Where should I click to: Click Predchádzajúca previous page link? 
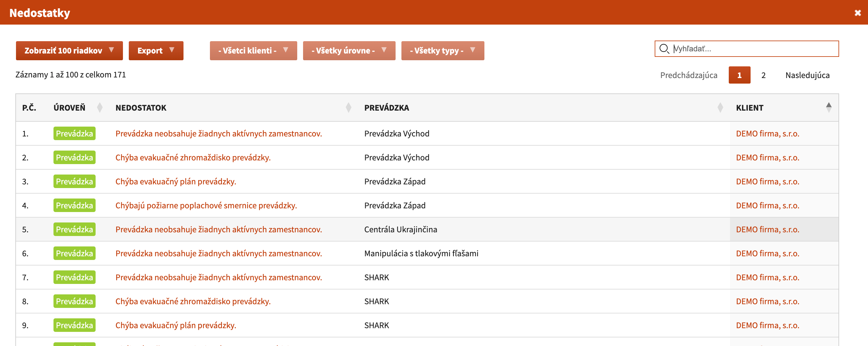[689, 75]
